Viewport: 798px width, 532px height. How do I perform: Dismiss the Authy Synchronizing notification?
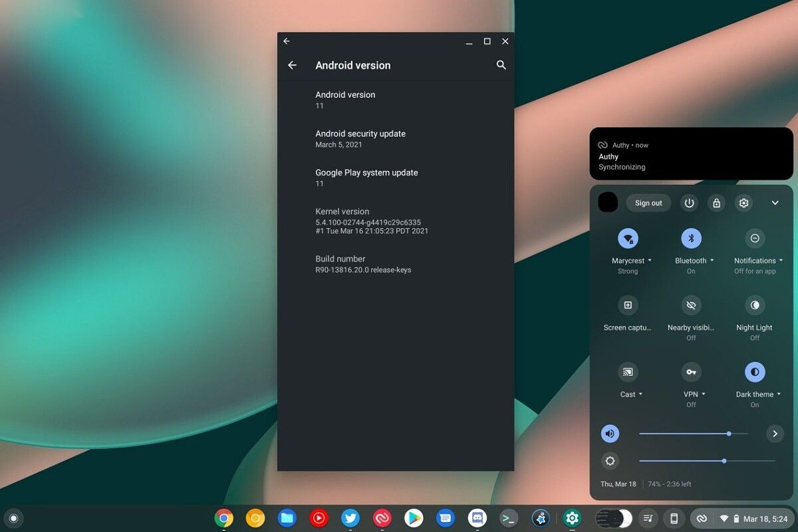coord(690,154)
